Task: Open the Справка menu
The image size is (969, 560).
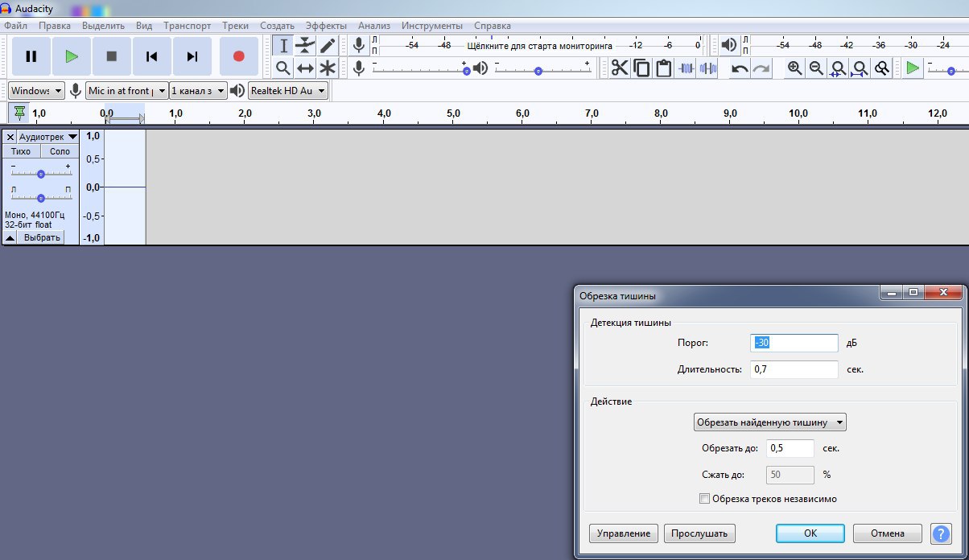Action: pyautogui.click(x=493, y=26)
